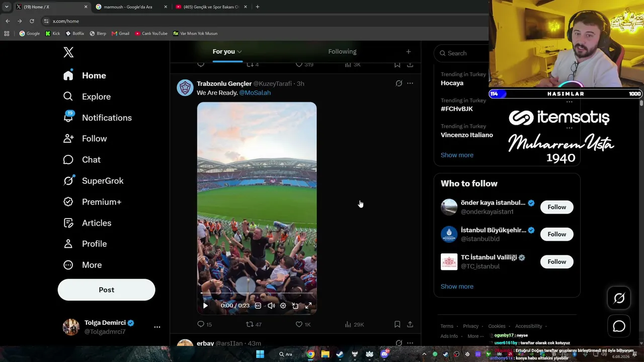Switch to the Gençlik ve Spor Bakanı YouTube tab
Viewport: 644px width, 362px height.
(x=212, y=7)
